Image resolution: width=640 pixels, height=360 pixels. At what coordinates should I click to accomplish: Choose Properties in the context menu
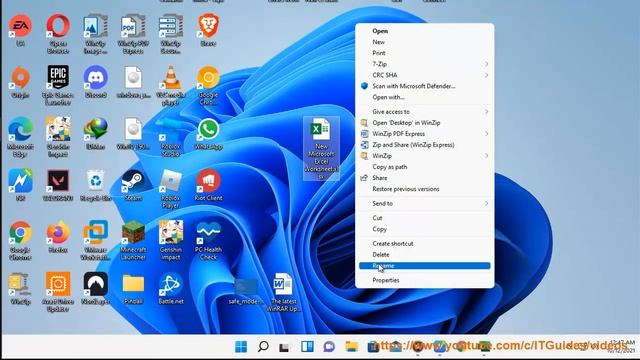[x=424, y=280]
